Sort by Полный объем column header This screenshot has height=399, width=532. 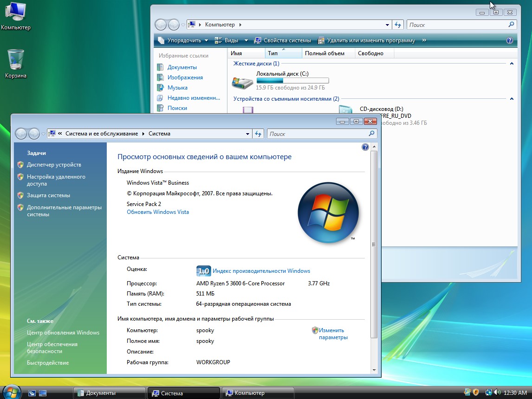328,53
